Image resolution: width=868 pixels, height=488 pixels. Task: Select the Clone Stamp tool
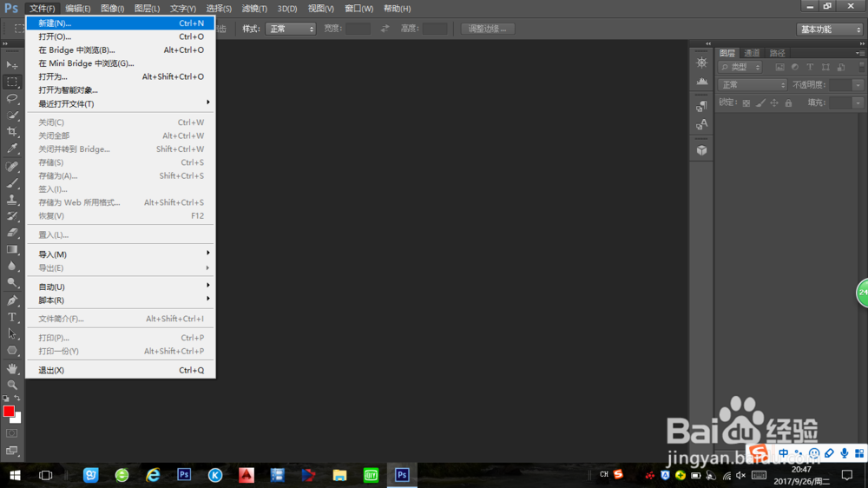click(11, 200)
